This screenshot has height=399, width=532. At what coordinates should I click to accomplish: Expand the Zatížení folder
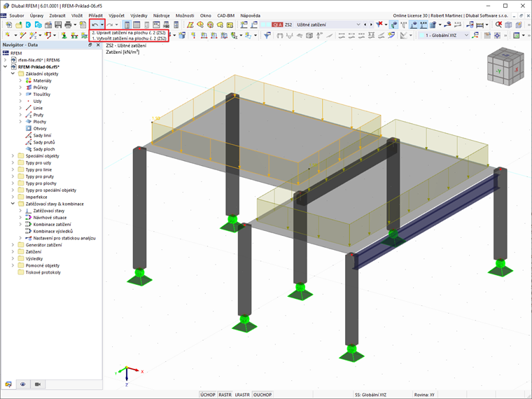tap(13, 252)
